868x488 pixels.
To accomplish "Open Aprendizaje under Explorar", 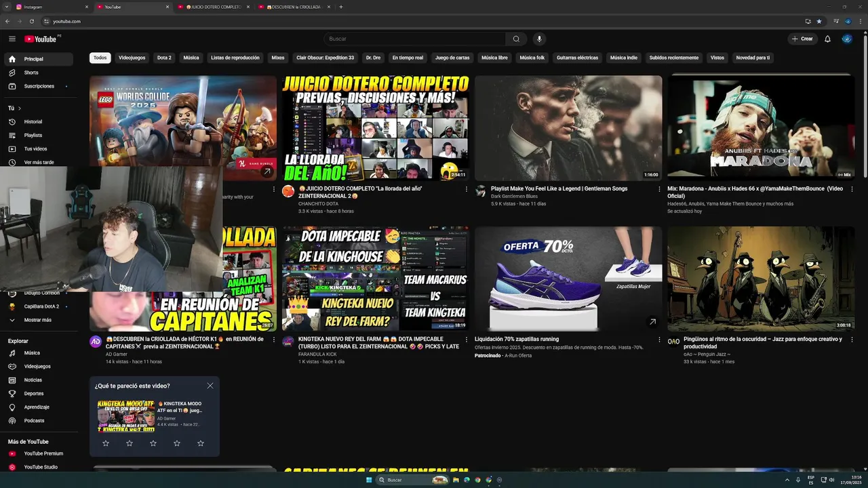I will point(38,407).
